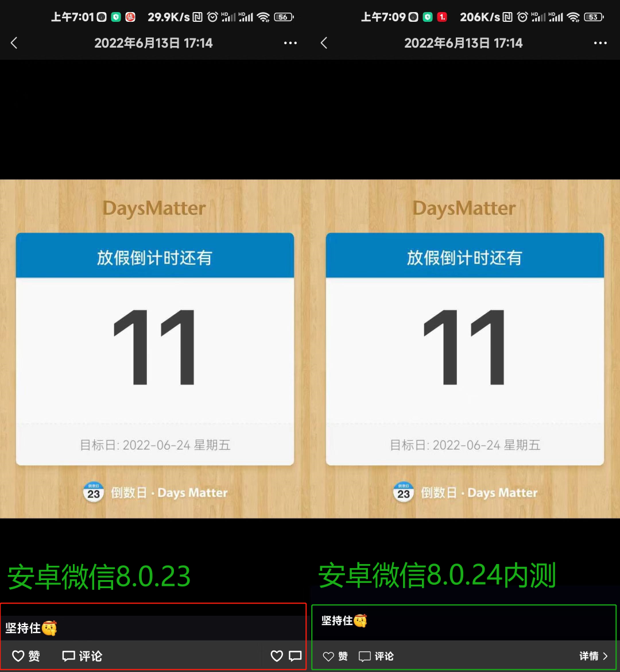Tap Days Matter calendar logo 23 in left image
620x672 pixels.
tap(94, 492)
